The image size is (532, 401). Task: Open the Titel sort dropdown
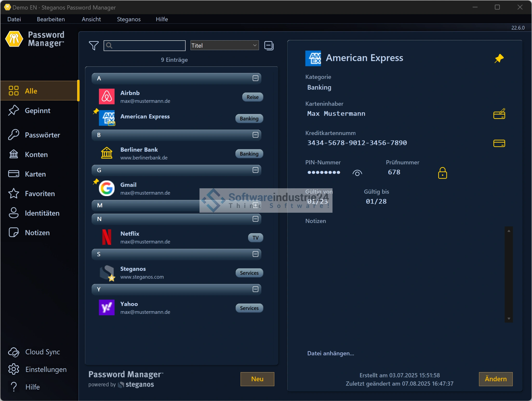tap(224, 45)
